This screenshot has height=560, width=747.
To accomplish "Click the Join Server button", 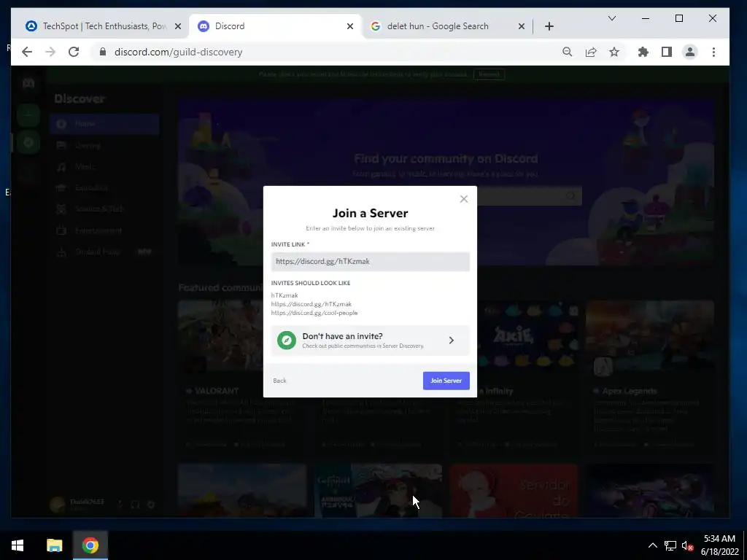I will 446,381.
